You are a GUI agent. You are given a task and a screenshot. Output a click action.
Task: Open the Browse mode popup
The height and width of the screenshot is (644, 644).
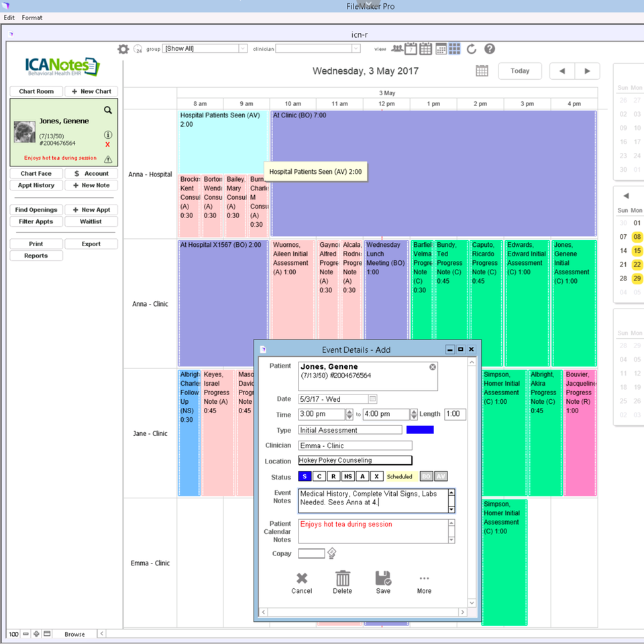(x=74, y=634)
